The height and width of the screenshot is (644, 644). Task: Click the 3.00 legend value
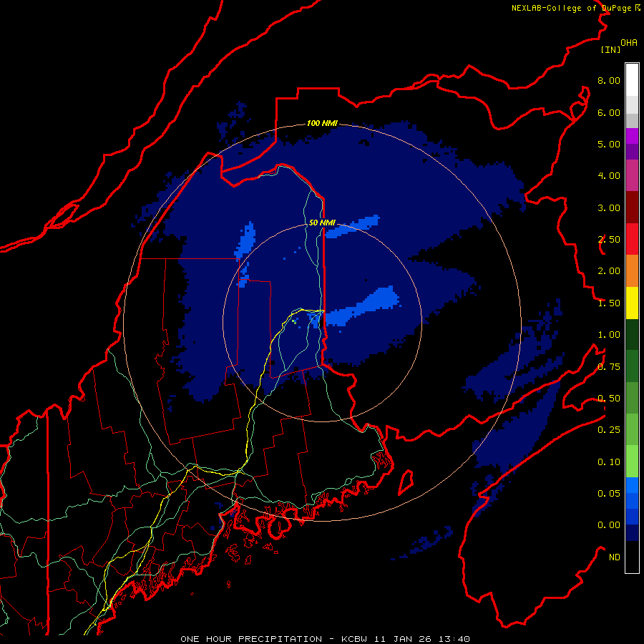click(609, 208)
